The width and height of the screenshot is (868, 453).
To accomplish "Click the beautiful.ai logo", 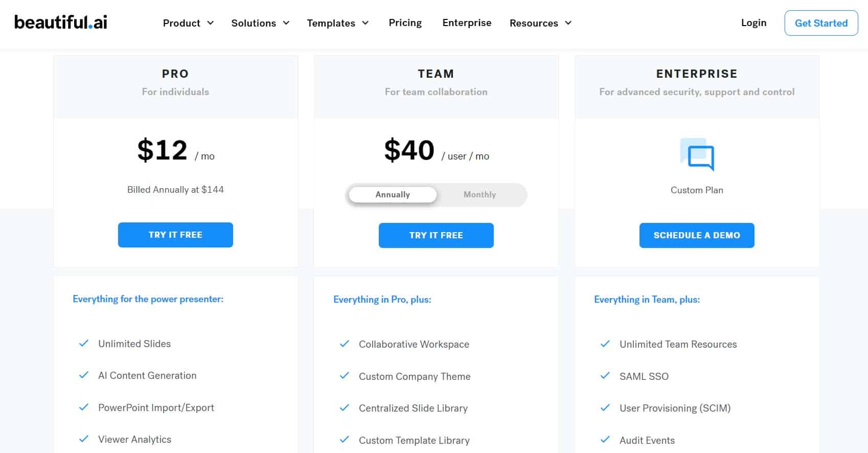I will click(x=61, y=22).
